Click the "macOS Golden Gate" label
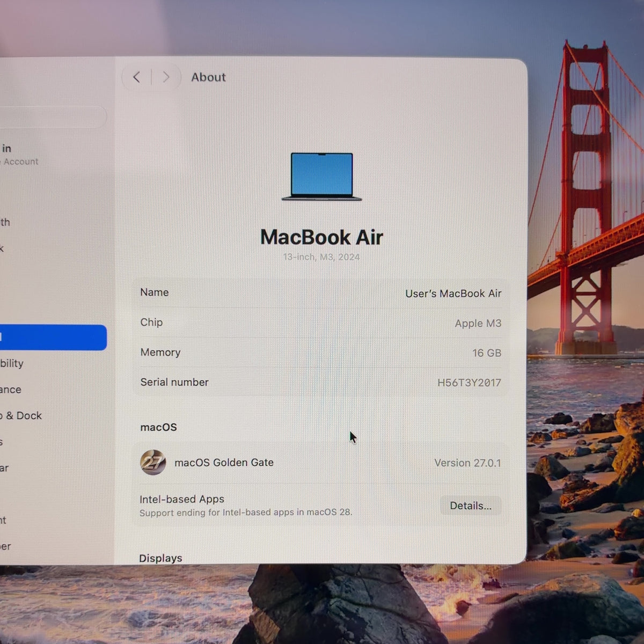This screenshot has width=644, height=644. click(224, 462)
